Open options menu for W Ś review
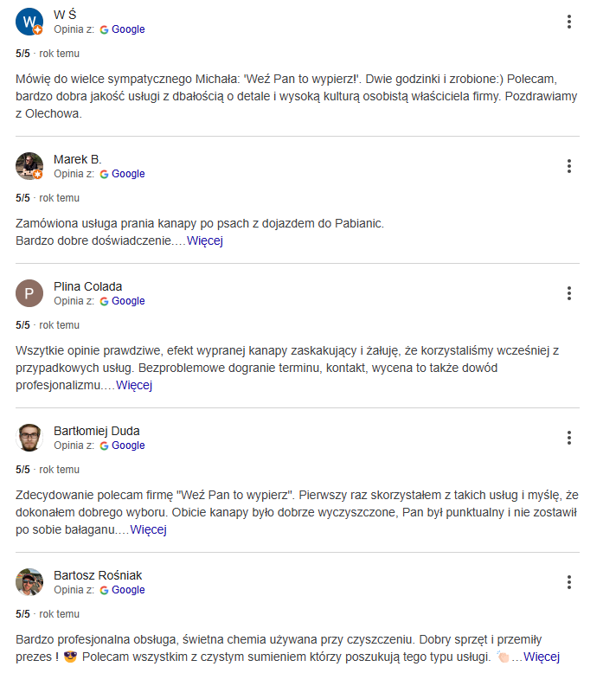This screenshot has height=673, width=616. [x=568, y=22]
